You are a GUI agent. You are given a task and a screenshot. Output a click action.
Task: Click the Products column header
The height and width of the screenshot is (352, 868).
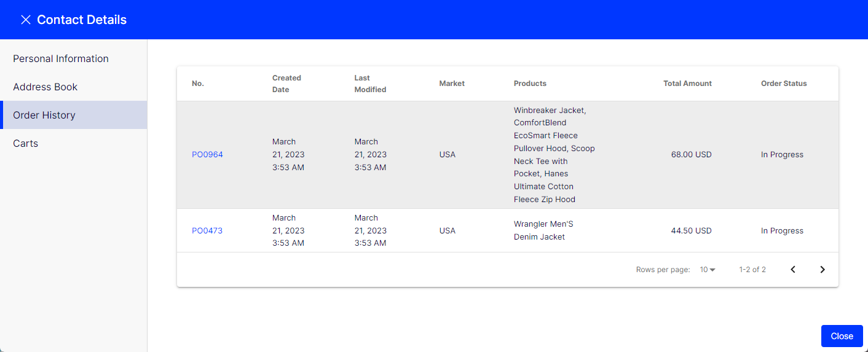(530, 84)
